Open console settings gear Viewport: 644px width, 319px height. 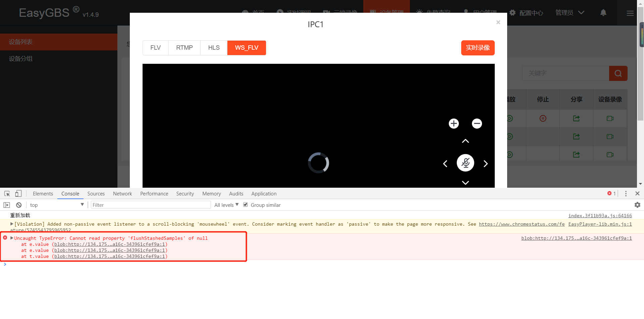point(637,205)
